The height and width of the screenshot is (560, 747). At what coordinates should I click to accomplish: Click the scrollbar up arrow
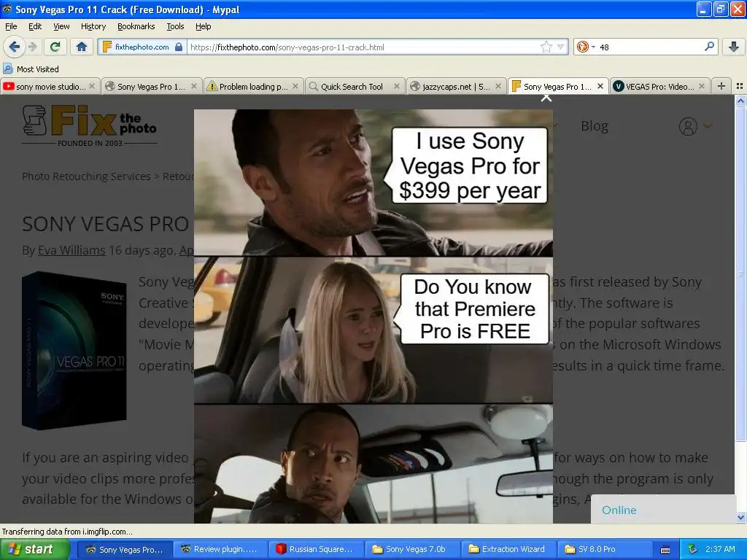click(x=740, y=101)
